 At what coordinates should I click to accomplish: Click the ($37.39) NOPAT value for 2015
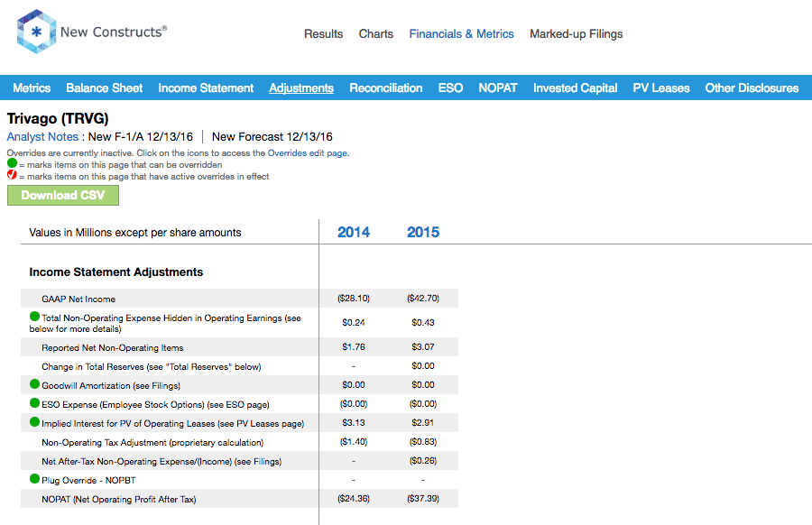click(x=423, y=499)
